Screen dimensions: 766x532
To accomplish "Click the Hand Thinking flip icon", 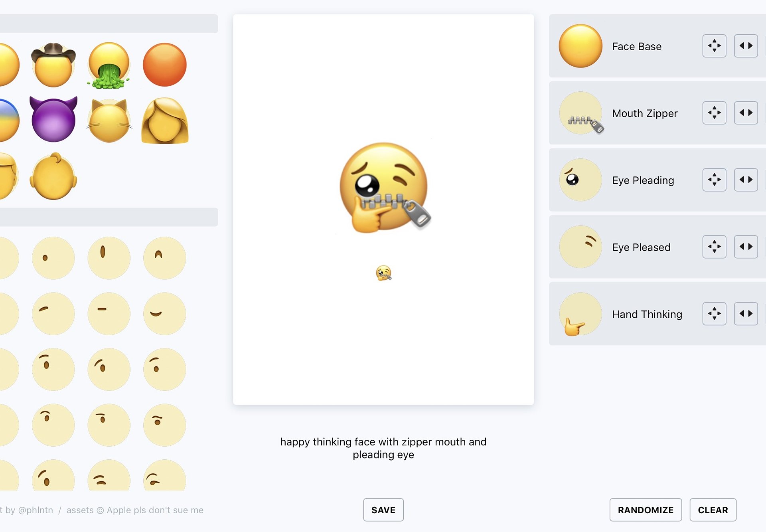I will click(746, 313).
